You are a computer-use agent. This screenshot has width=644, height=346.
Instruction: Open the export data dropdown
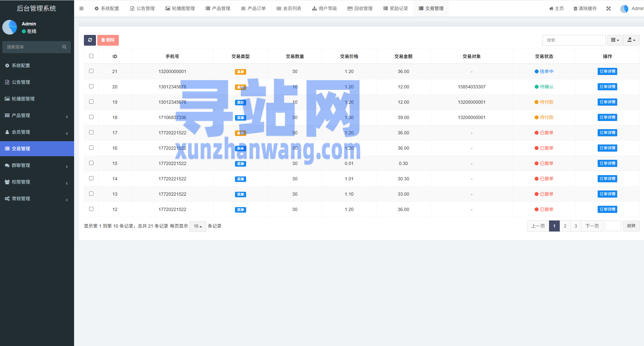tap(631, 40)
